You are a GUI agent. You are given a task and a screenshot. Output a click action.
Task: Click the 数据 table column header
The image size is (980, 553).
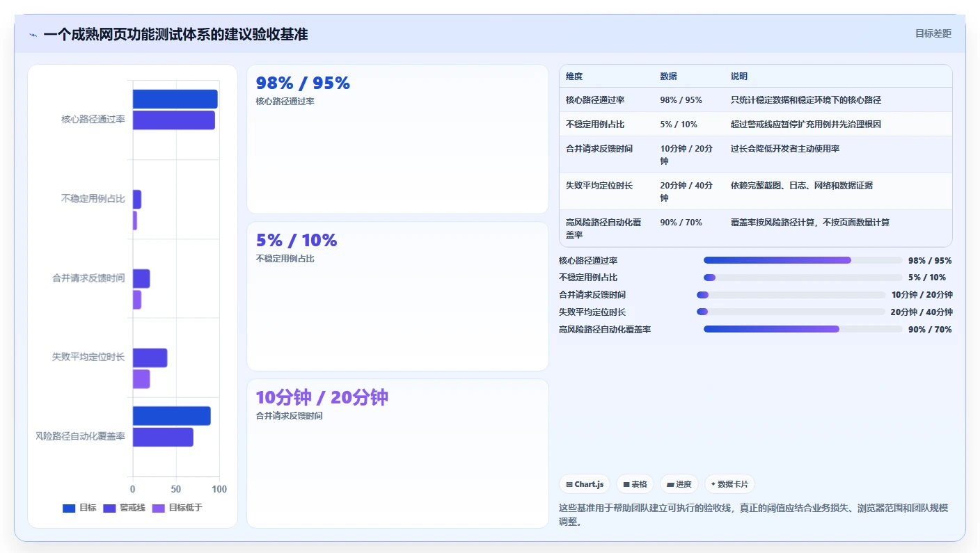668,77
